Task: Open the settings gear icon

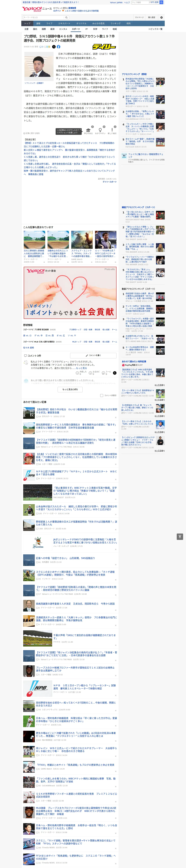Action: pos(161,18)
